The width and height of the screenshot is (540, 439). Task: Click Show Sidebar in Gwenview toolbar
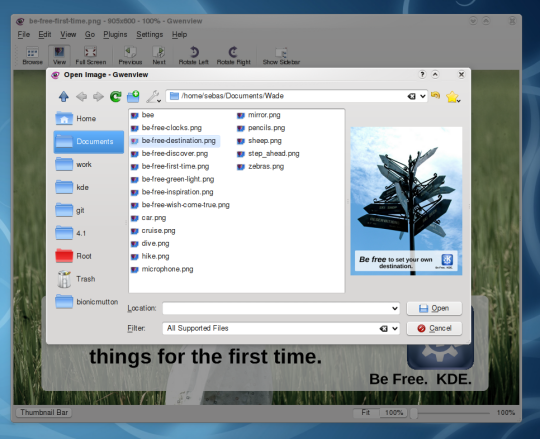[x=281, y=55]
